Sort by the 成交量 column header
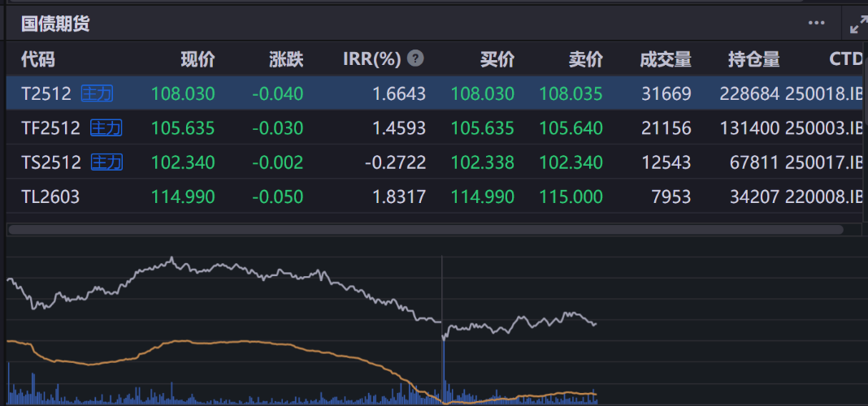Screen dimensions: 868x406 click(666, 58)
